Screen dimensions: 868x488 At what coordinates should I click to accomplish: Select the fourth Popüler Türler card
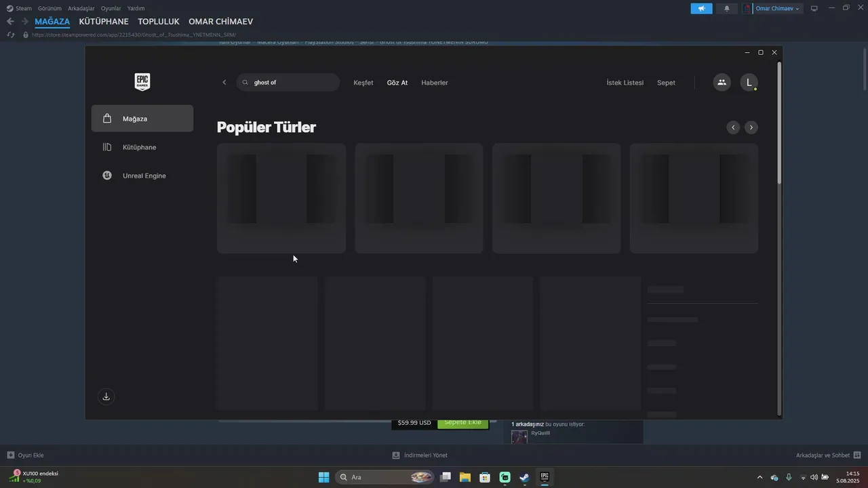click(x=694, y=198)
